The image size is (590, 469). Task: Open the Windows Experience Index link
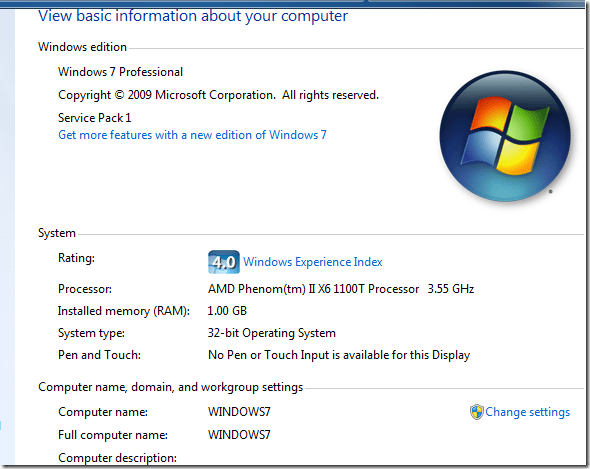click(312, 262)
